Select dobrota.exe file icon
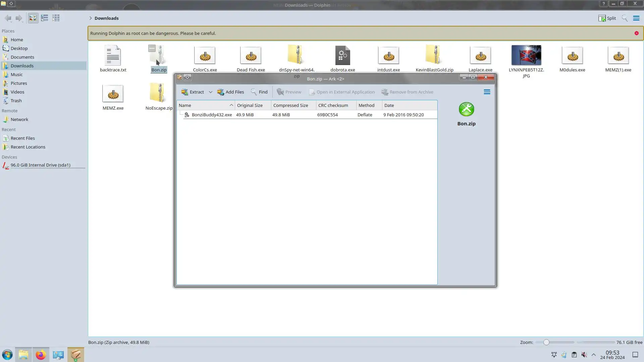The height and width of the screenshot is (362, 644). click(x=342, y=56)
